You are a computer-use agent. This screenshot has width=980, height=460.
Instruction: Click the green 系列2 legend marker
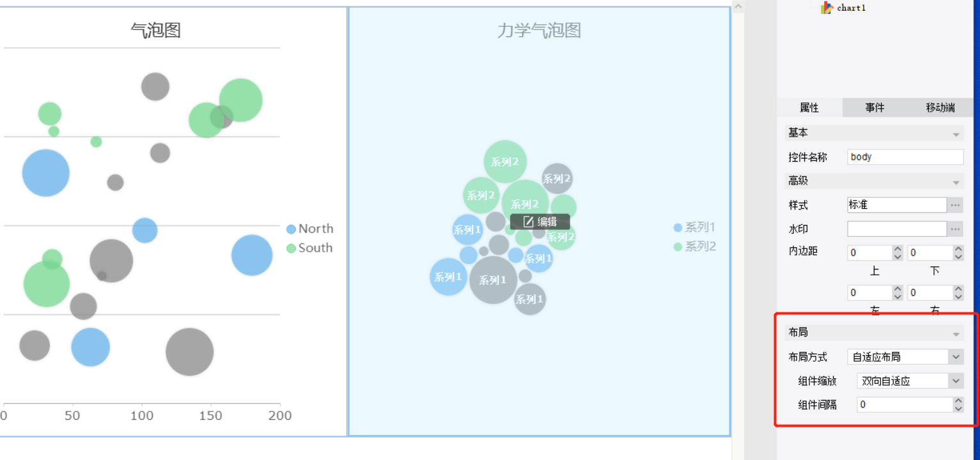[x=678, y=247]
